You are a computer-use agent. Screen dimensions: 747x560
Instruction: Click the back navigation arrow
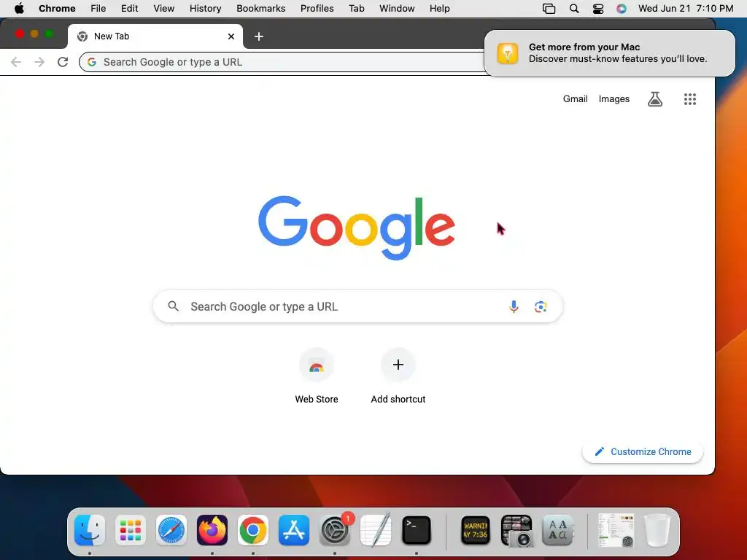pyautogui.click(x=16, y=62)
